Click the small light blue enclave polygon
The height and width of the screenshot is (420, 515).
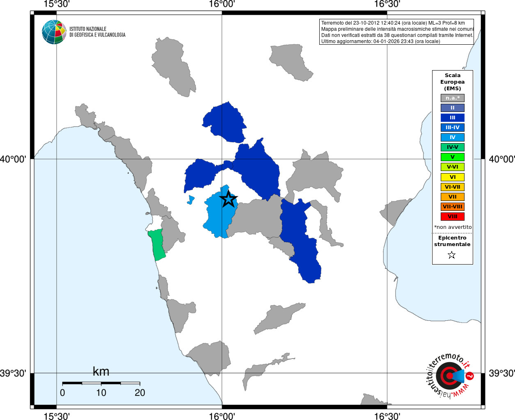tap(191, 199)
